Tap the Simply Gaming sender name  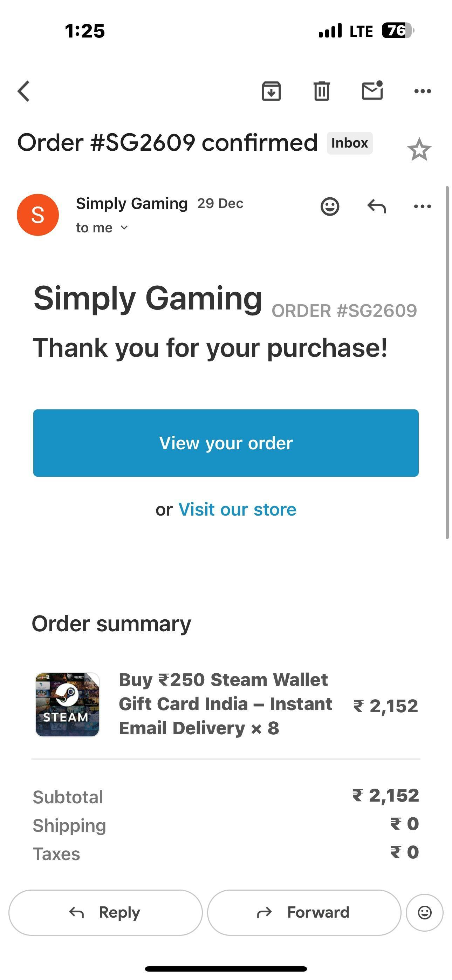[132, 204]
